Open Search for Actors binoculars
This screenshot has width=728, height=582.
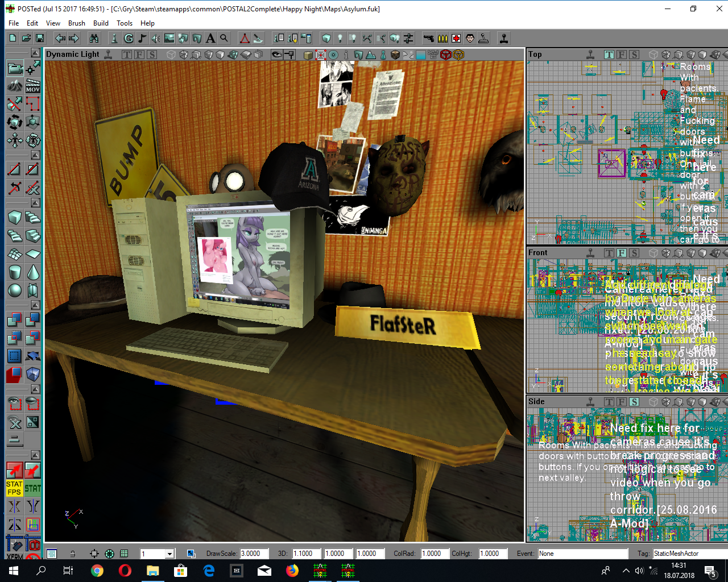[94, 38]
